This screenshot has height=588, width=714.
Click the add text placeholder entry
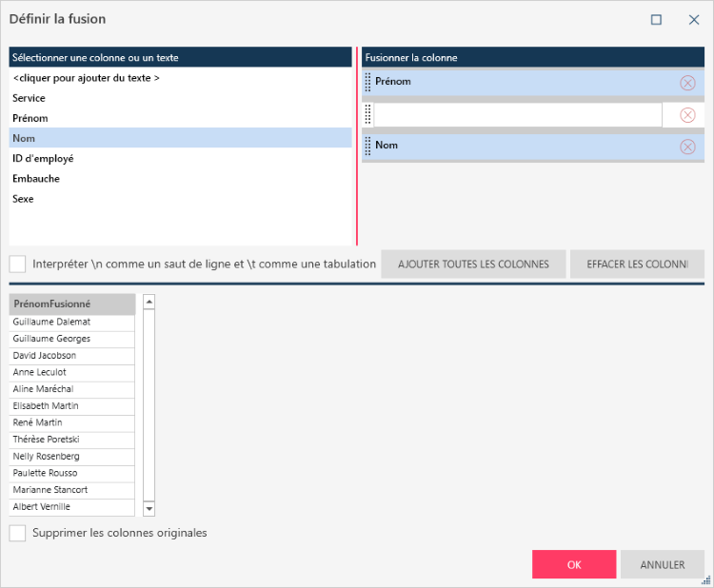[x=86, y=78]
